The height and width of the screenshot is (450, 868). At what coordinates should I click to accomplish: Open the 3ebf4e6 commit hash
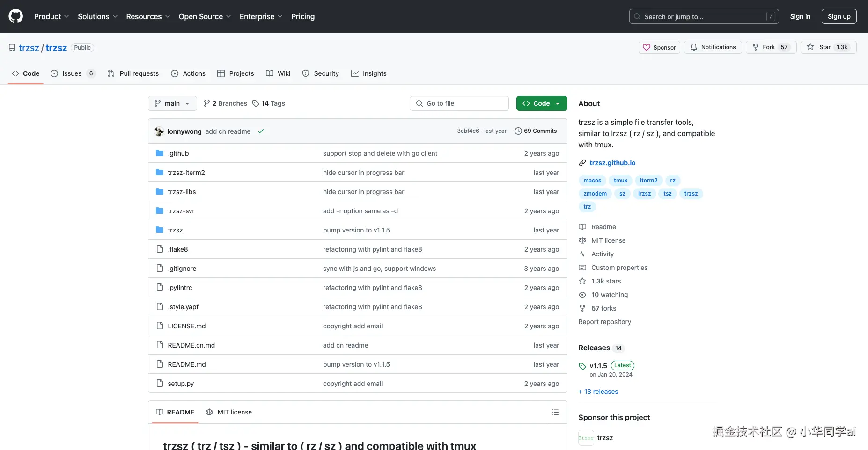[468, 131]
